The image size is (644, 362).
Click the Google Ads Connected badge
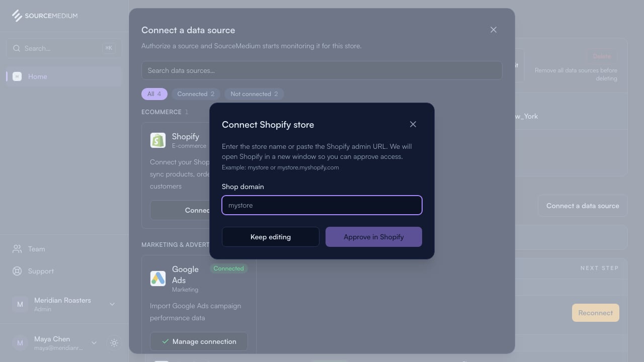point(228,268)
